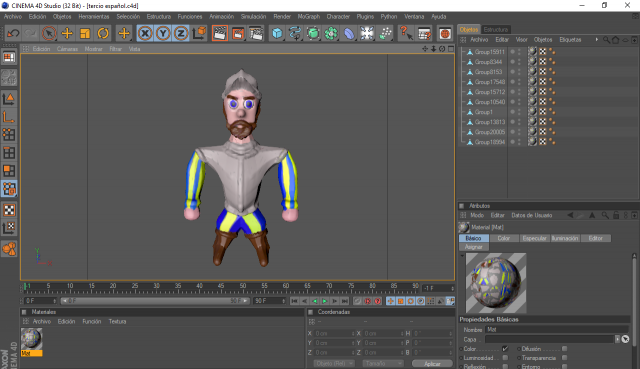Select Points mode in left toolbar
Screen dimensions: 640x369
click(9, 134)
